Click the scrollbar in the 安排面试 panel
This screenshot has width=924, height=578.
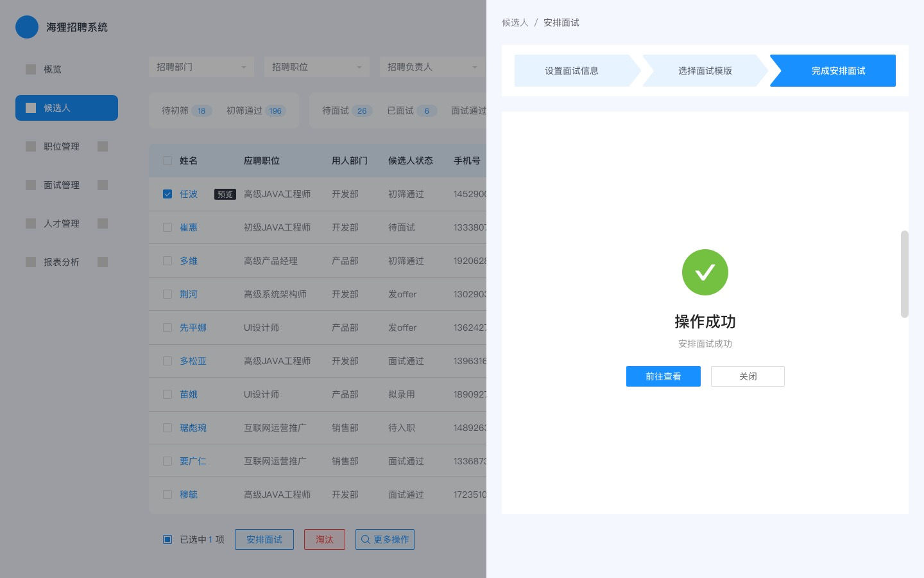(905, 274)
